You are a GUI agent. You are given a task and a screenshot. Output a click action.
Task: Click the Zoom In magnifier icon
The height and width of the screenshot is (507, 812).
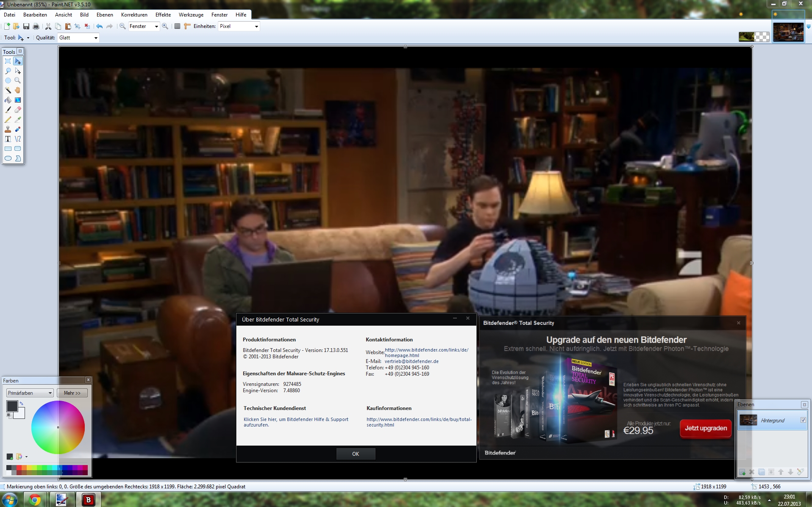pos(165,26)
